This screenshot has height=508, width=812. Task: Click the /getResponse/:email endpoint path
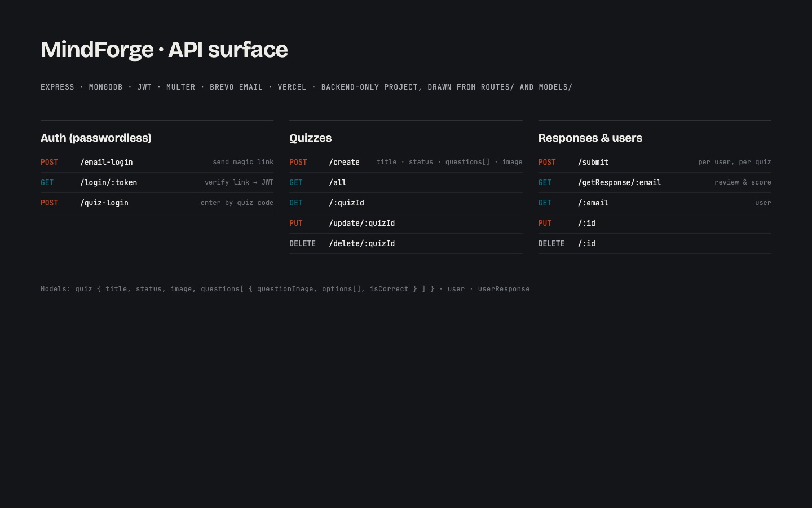coord(620,182)
